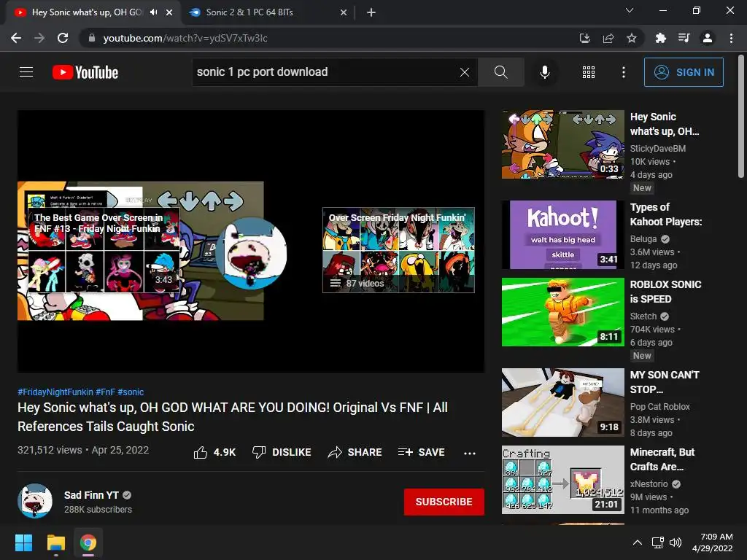
Task: Open Sad Finn YT channel name
Action: coord(91,495)
